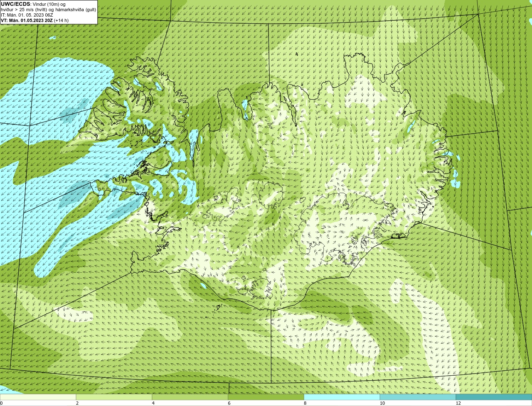
Task: Click the 'hviður > 25 m/s (hvítt)' line
Action: 48,10
